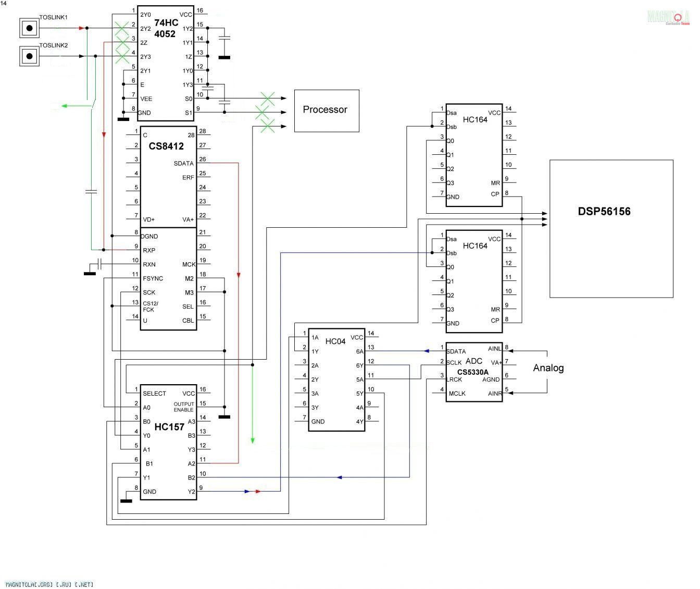
Task: Click the ground symbol below HC157 pin 8
Action: [x=126, y=500]
